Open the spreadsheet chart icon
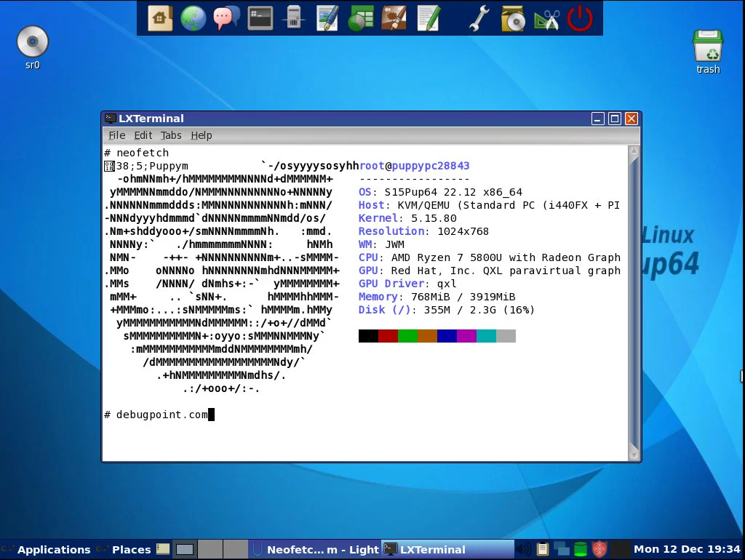The width and height of the screenshot is (745, 560). (361, 18)
